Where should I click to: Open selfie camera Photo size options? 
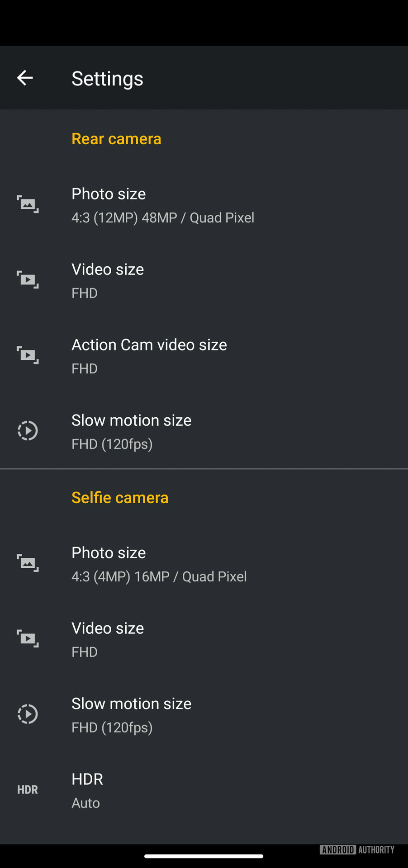point(159,564)
